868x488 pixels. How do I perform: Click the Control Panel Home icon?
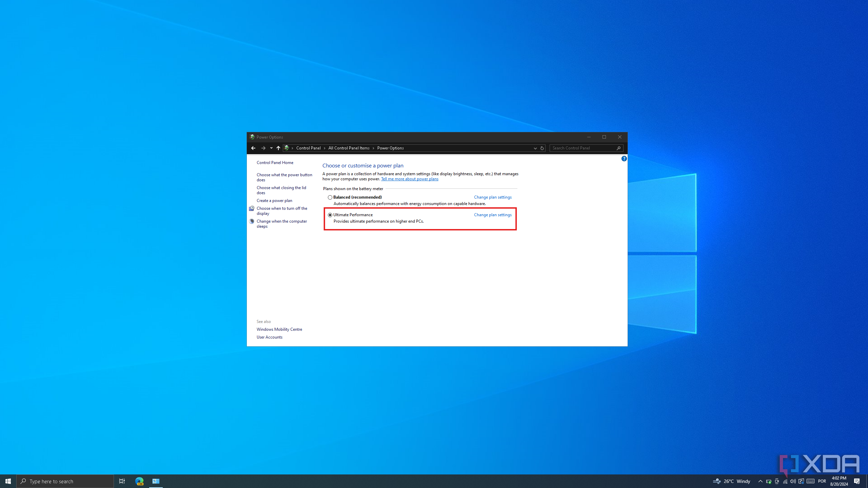point(275,162)
